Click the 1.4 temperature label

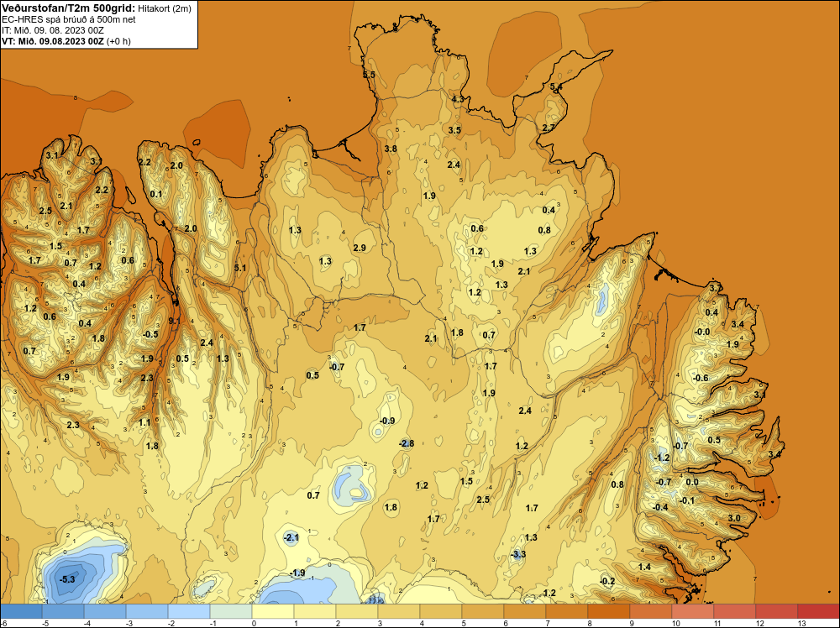pyautogui.click(x=644, y=567)
